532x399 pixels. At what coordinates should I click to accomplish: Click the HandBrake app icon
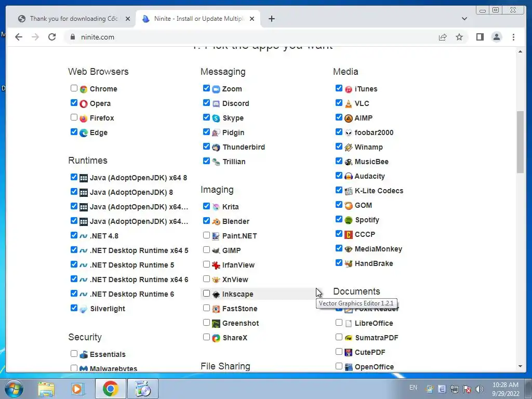(x=349, y=264)
